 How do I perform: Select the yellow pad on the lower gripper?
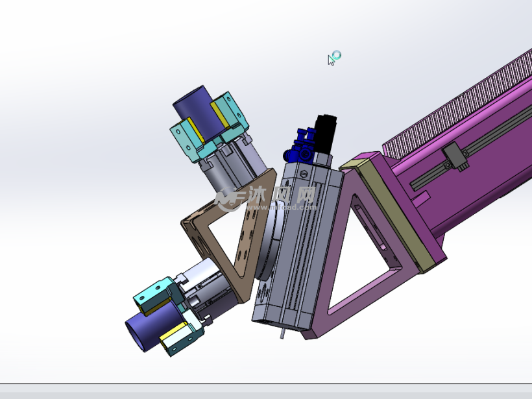coord(174,336)
